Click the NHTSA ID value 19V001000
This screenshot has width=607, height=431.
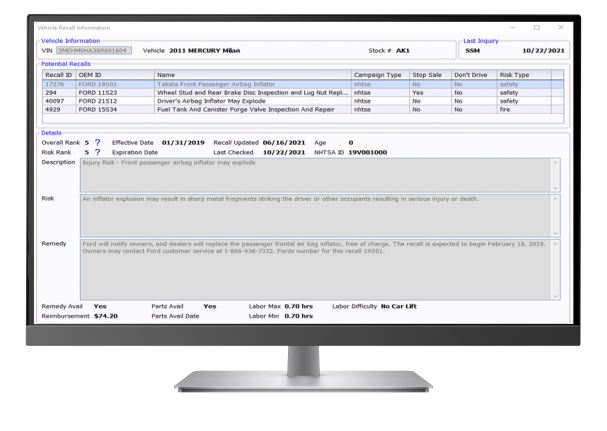tap(368, 152)
